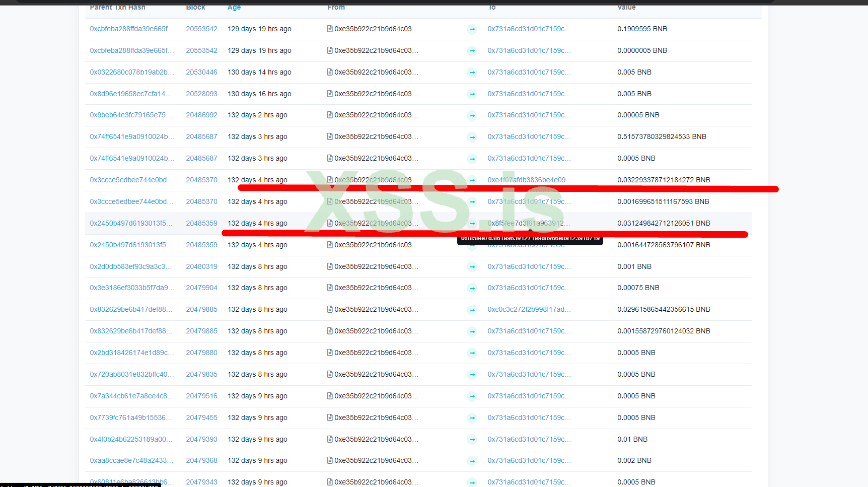
Task: Click the green arrow before address 0xc0c3c272f2b998f17ad
Action: 472,310
